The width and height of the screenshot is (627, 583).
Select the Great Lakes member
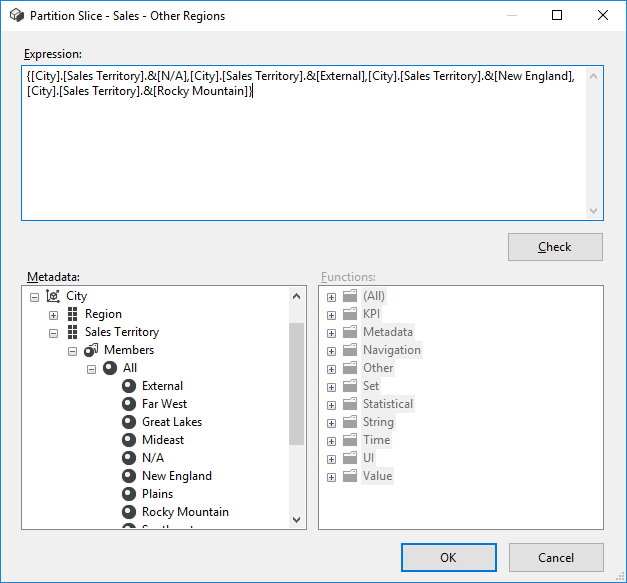click(172, 422)
